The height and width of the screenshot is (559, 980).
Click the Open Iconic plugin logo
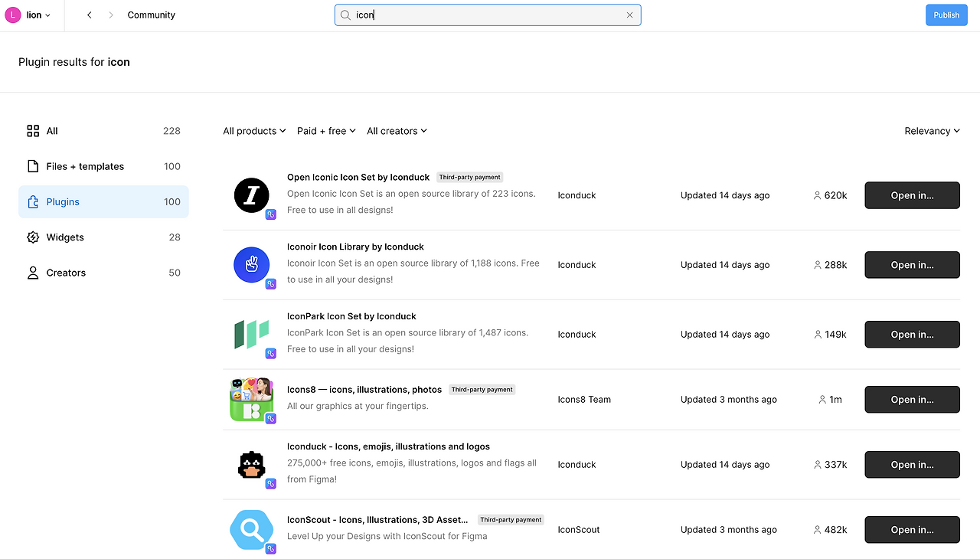(252, 195)
